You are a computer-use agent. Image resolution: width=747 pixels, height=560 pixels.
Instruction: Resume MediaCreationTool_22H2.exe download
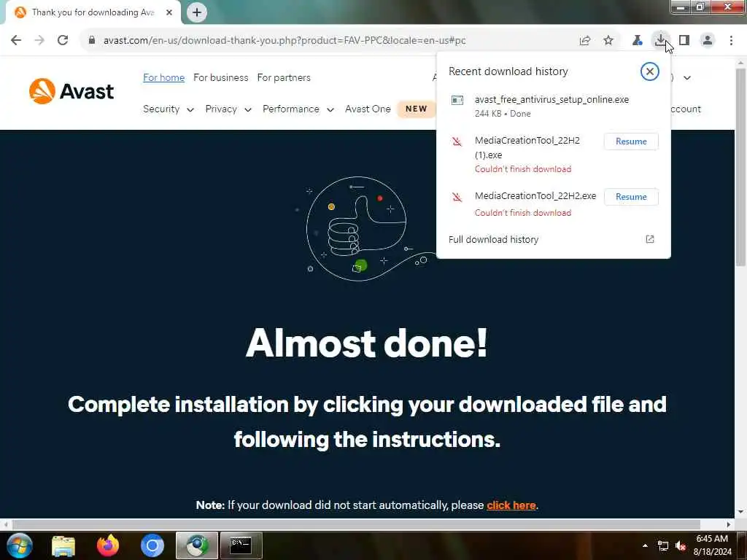click(631, 197)
